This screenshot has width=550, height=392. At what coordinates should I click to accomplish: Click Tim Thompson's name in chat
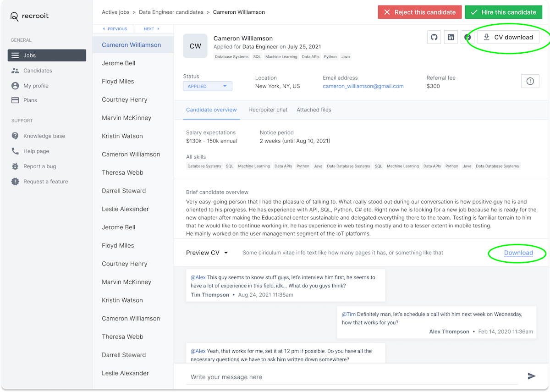point(210,295)
